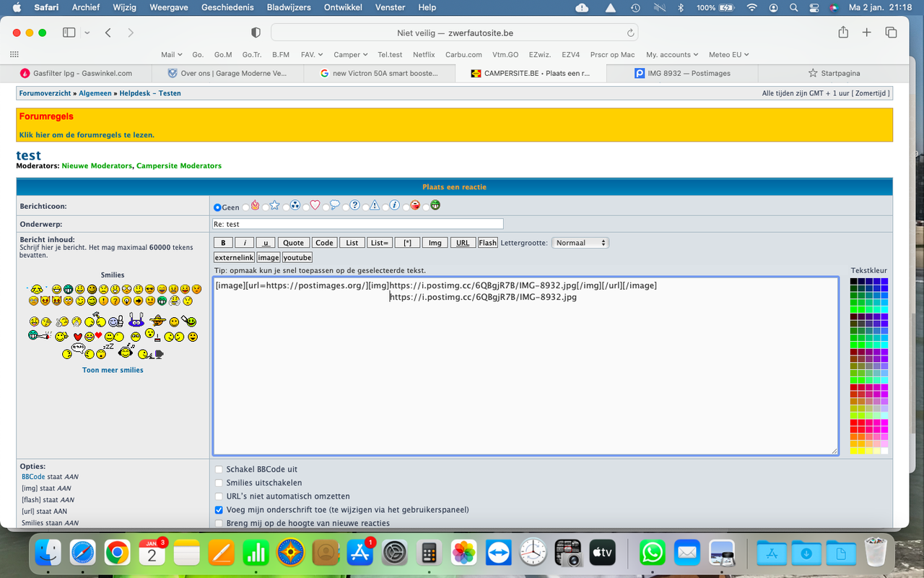Click the privacy shield icon
The image size is (924, 578).
[x=256, y=33]
